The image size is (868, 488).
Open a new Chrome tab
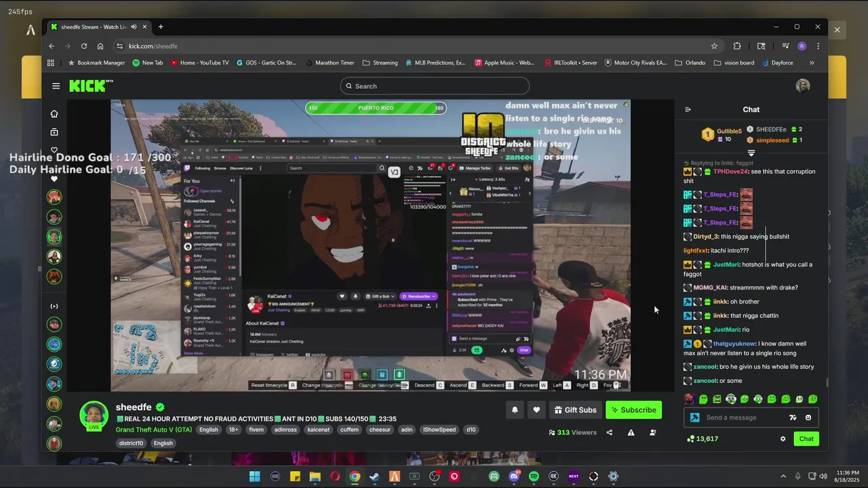coord(161,27)
